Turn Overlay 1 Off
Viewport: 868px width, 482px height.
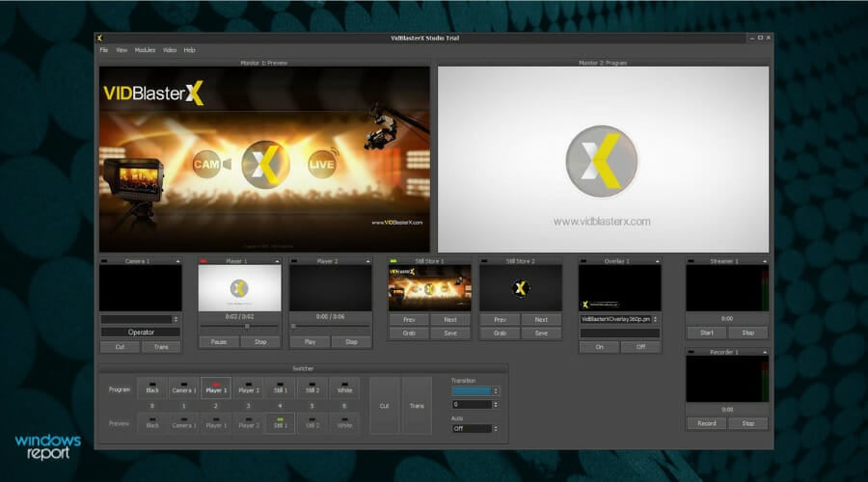[x=640, y=347]
